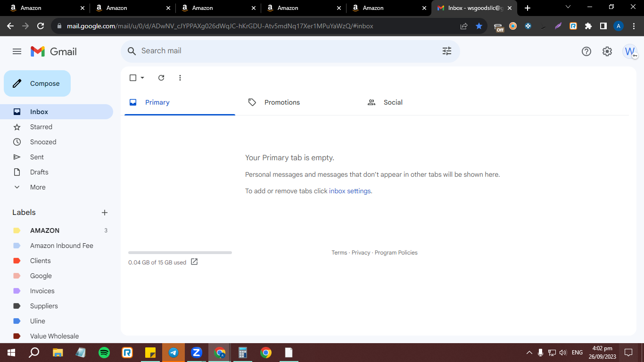Tick the select-all checkbox
Image resolution: width=644 pixels, height=362 pixels.
[133, 78]
